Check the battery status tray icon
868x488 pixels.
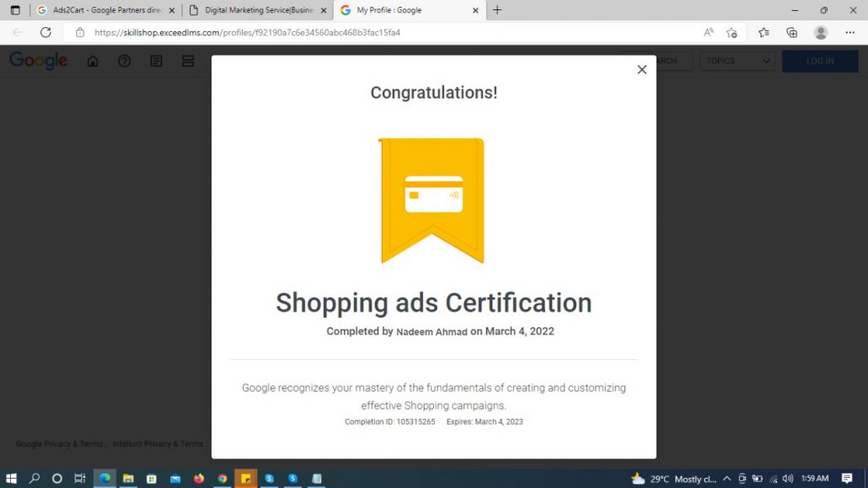coord(757,479)
